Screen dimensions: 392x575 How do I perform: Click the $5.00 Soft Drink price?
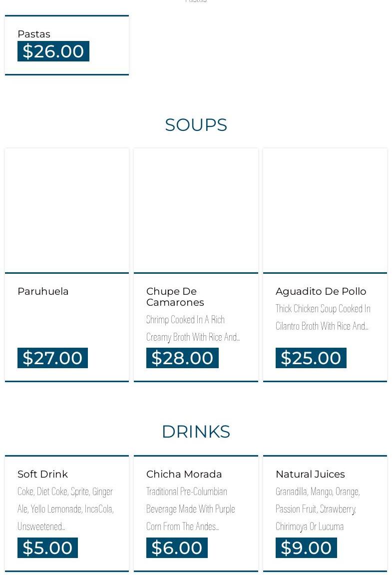(47, 548)
